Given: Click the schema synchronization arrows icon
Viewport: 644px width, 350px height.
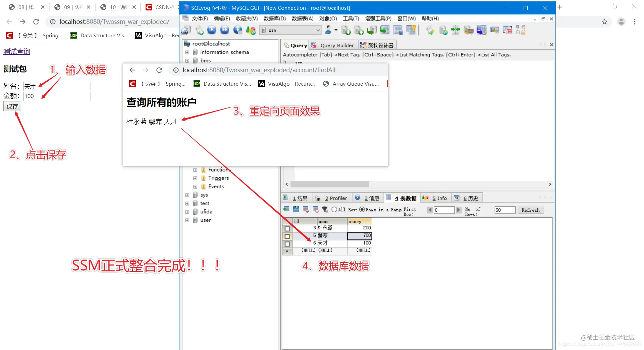Looking at the screenshot, I should (455, 30).
